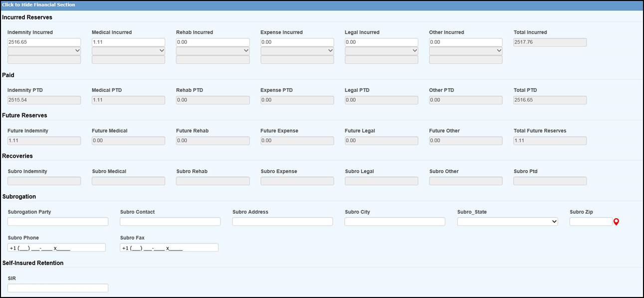Viewport: 644px width, 298px height.
Task: Select the Subro City input field
Action: tap(395, 222)
